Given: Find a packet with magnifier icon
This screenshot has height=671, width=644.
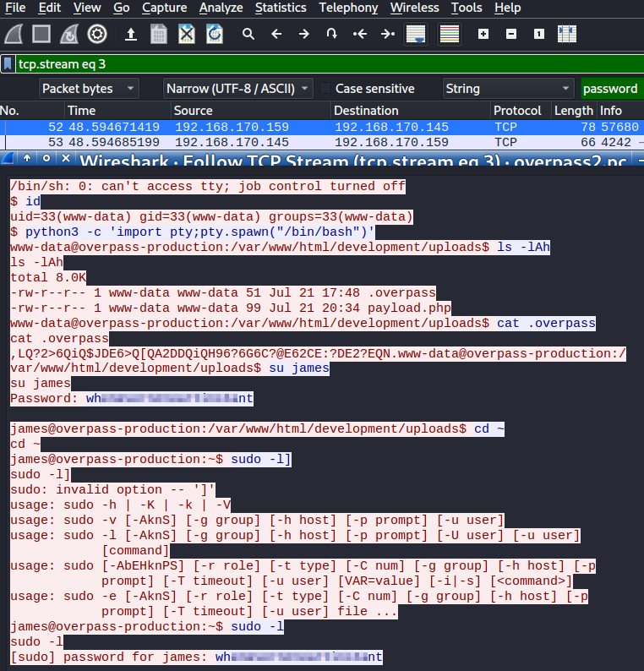Looking at the screenshot, I should coord(248,34).
